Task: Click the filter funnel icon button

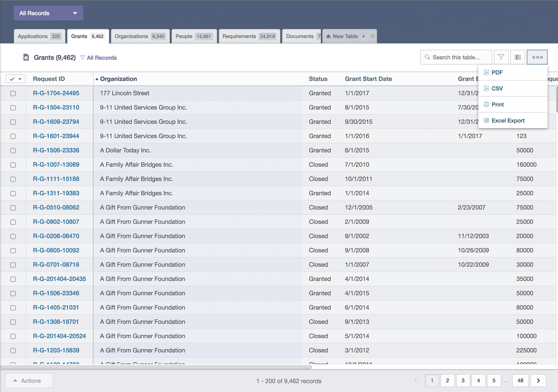Action: click(501, 57)
